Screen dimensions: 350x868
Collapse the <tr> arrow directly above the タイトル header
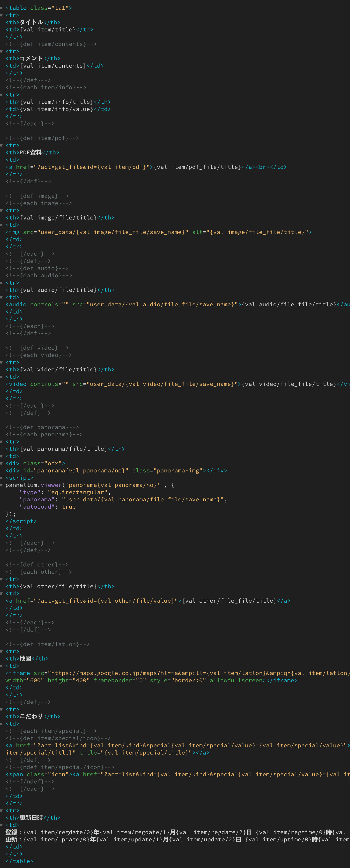point(2,15)
